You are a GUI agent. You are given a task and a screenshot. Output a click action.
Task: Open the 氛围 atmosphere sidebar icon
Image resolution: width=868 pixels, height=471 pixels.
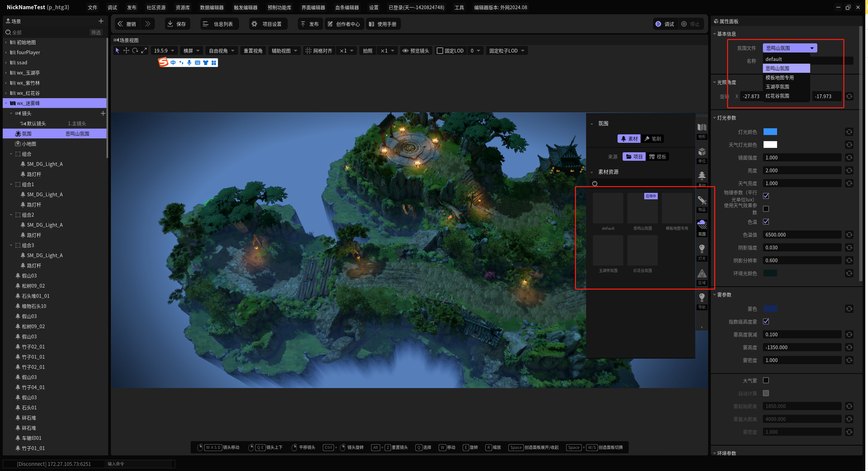pos(702,228)
